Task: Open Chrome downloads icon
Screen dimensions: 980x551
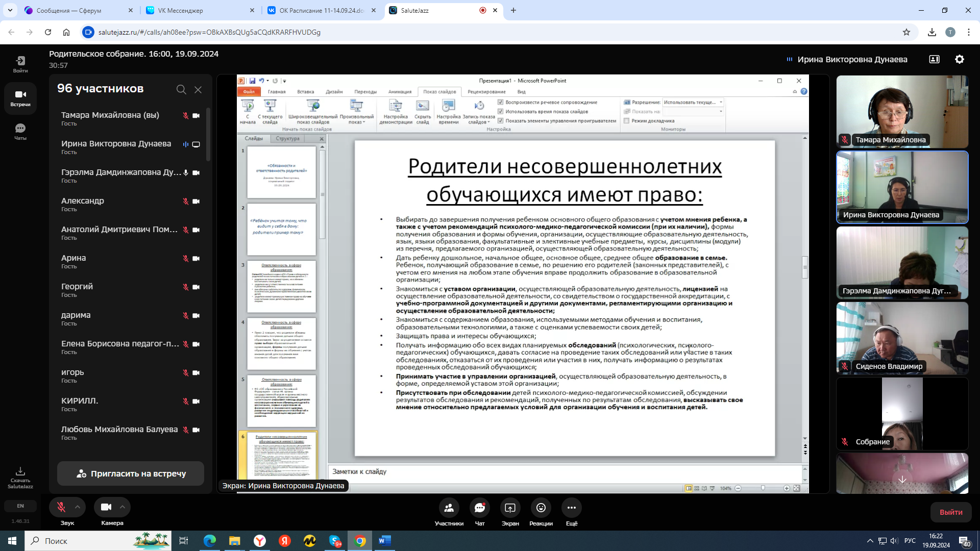Action: click(x=932, y=32)
